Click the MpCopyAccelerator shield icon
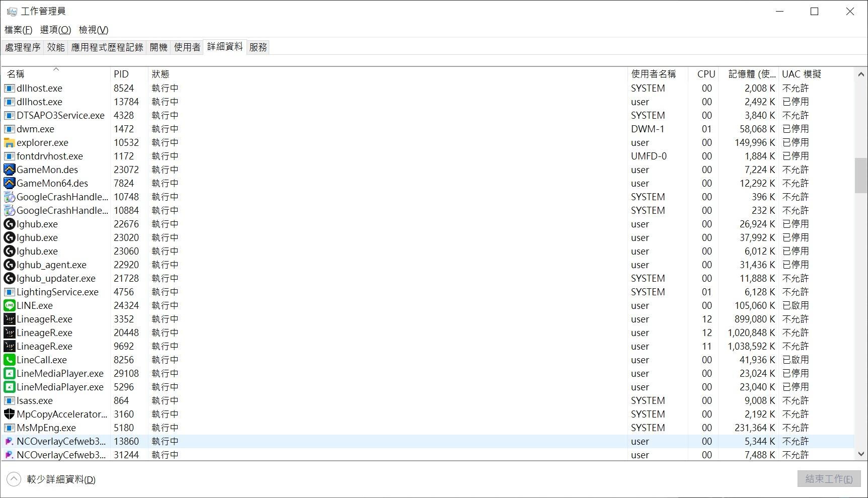 click(9, 414)
